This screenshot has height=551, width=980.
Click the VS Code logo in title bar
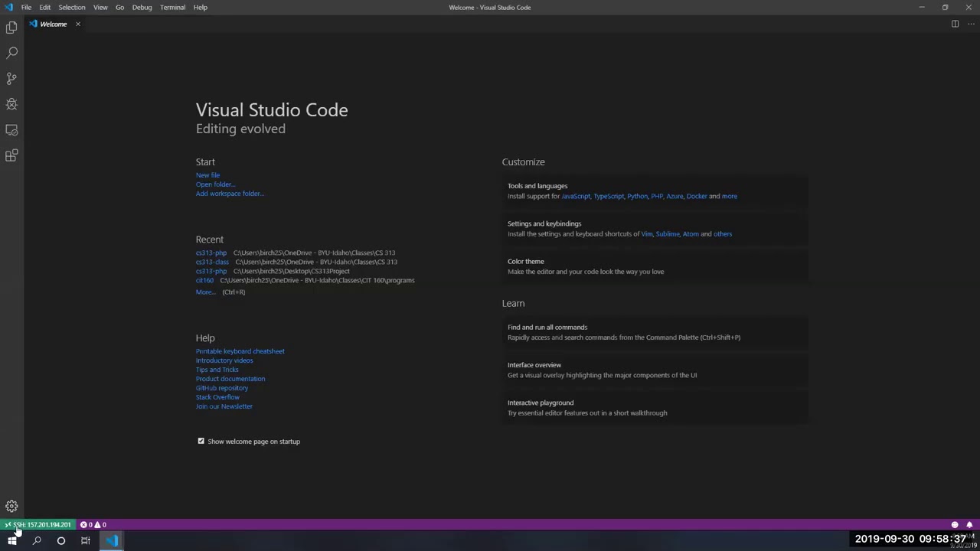click(x=8, y=7)
